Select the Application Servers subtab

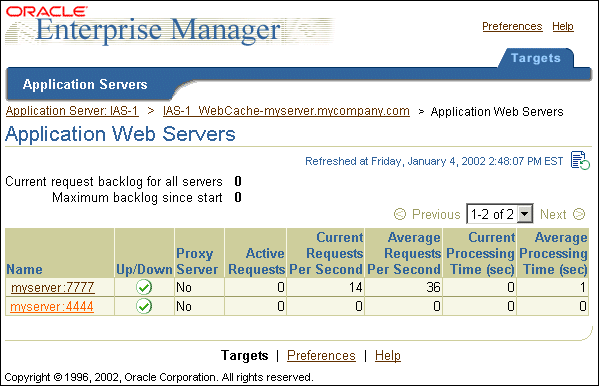[x=85, y=84]
